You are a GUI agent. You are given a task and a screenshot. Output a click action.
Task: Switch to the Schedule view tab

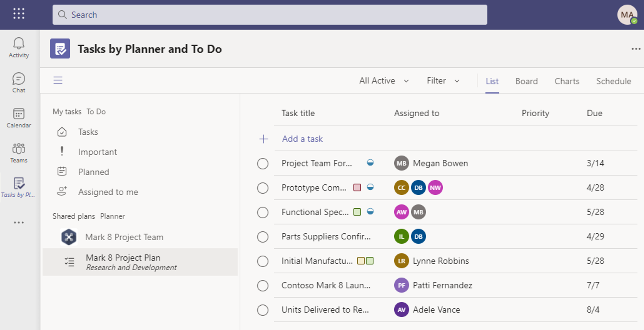pyautogui.click(x=613, y=81)
